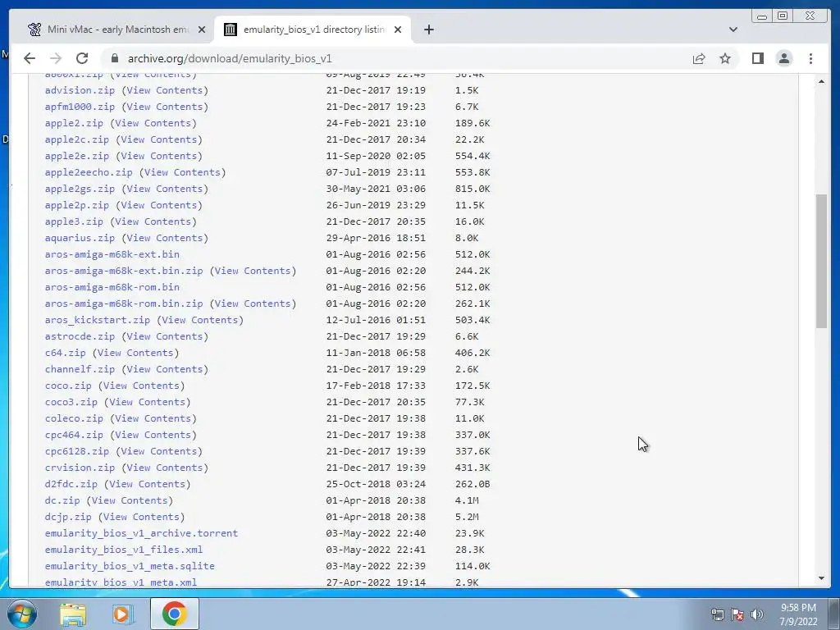Download emularity_bios_v1_meta.sqlite
The height and width of the screenshot is (630, 840).
[x=130, y=566]
